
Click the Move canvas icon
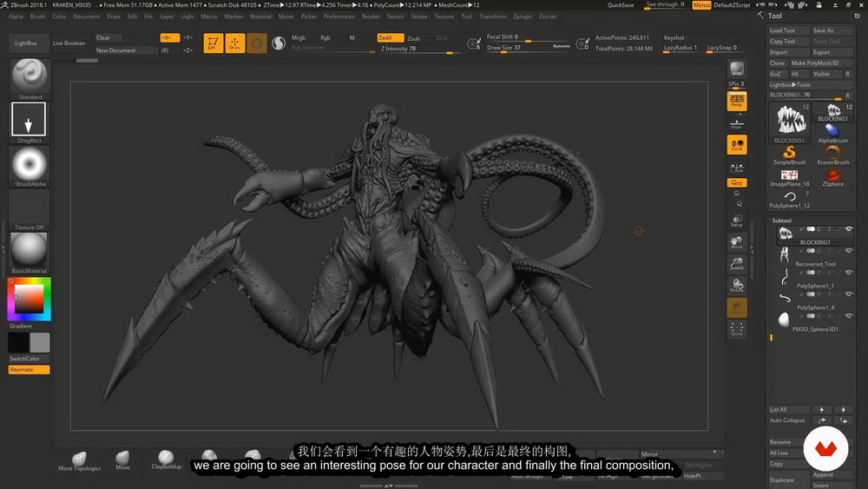(737, 242)
